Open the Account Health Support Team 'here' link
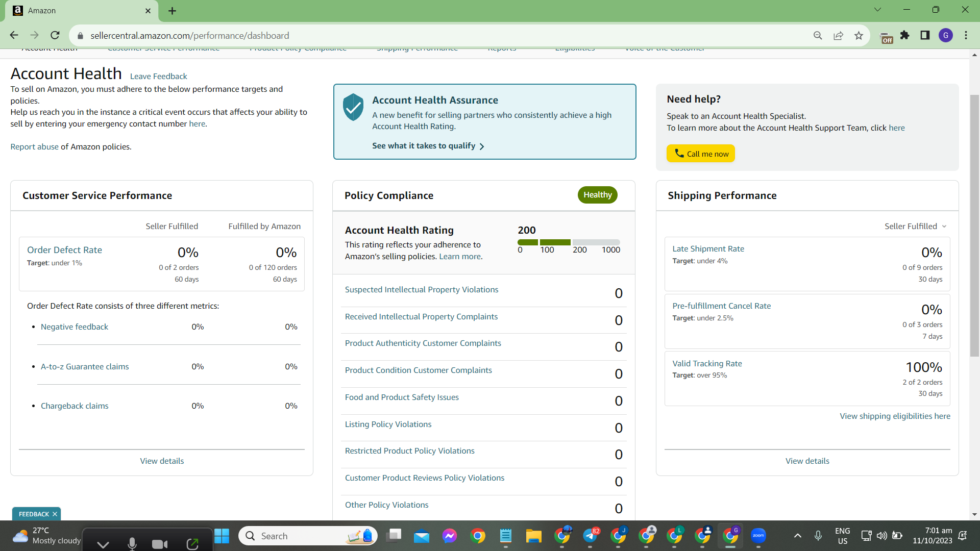The width and height of the screenshot is (980, 551). pyautogui.click(x=896, y=128)
